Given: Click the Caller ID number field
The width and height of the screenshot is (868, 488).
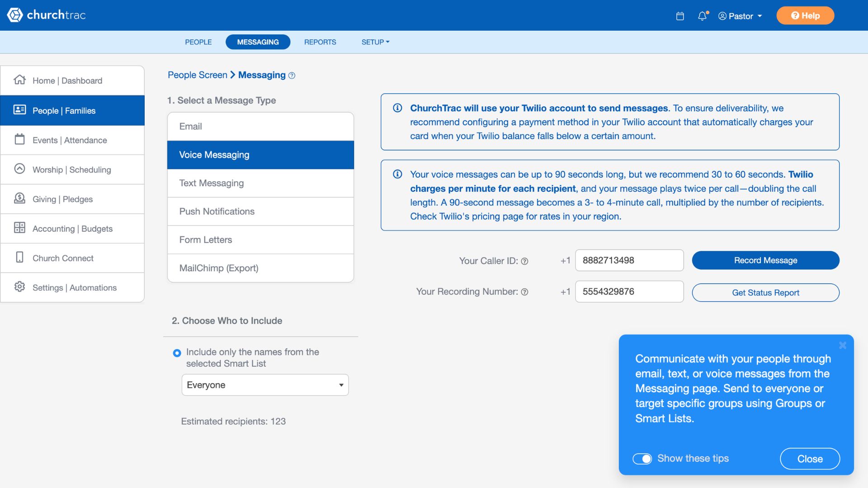Looking at the screenshot, I should tap(629, 260).
